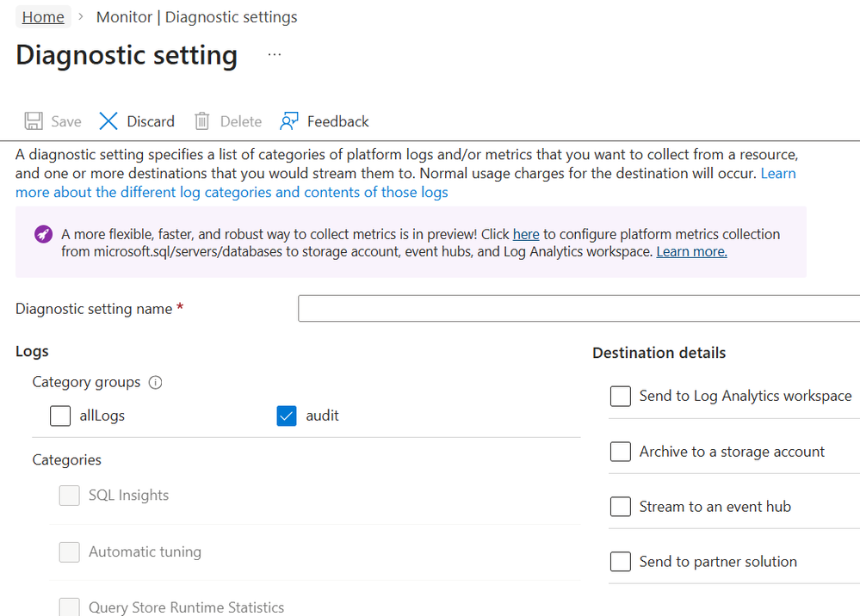Toggle the Automatic tuning checkbox
The image size is (860, 616).
click(x=69, y=552)
